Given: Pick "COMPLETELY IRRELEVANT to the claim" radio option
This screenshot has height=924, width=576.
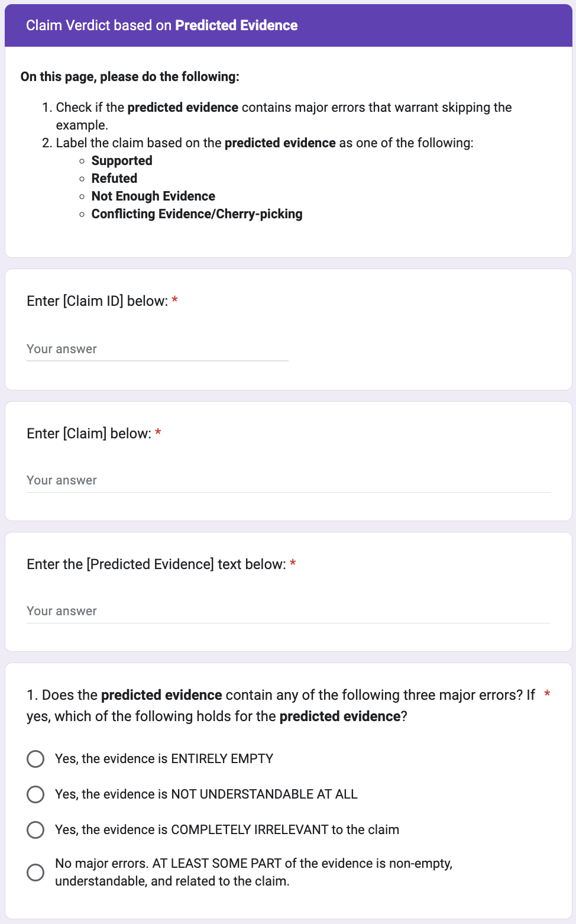Looking at the screenshot, I should (35, 829).
